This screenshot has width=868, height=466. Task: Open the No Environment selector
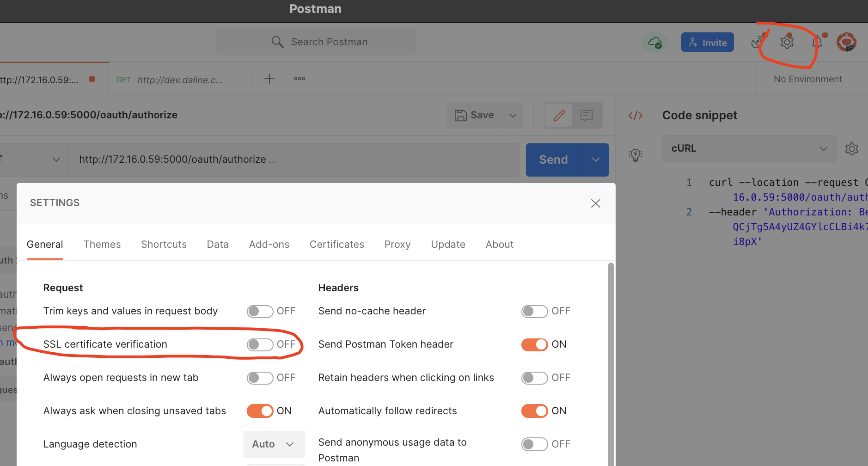pos(808,79)
